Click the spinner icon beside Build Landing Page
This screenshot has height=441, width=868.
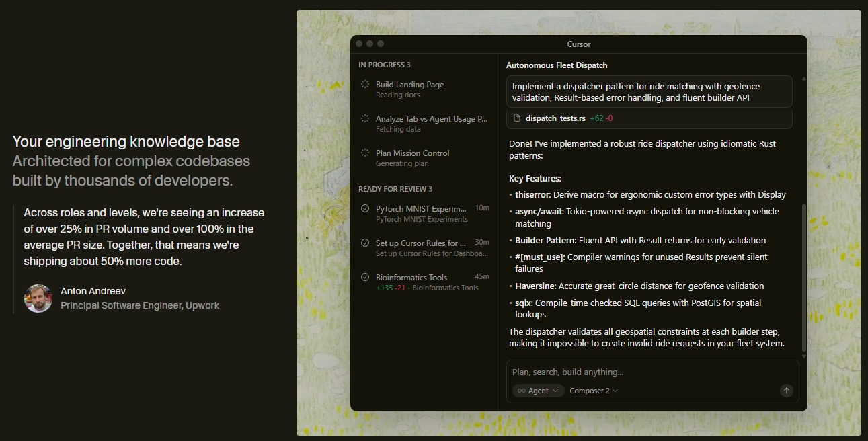pos(365,85)
